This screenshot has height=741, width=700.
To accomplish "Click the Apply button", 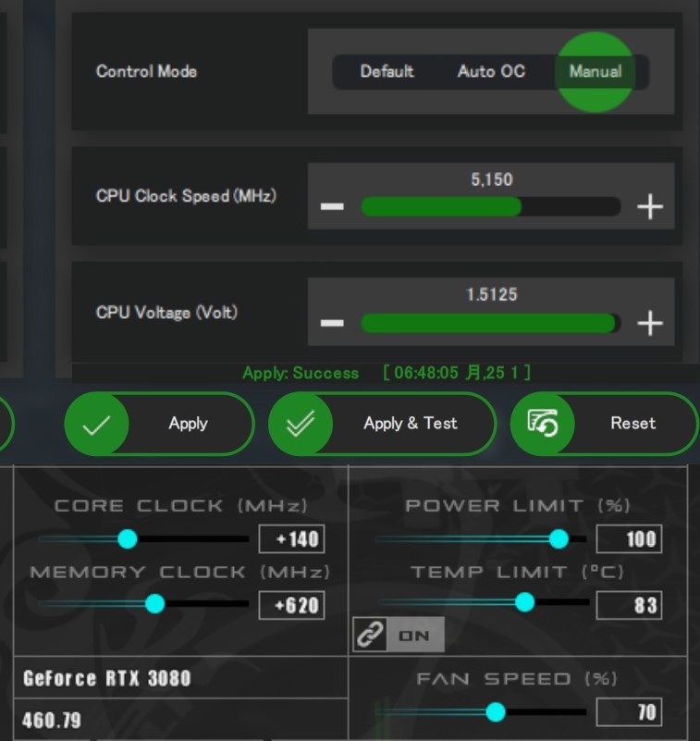I will (x=159, y=424).
